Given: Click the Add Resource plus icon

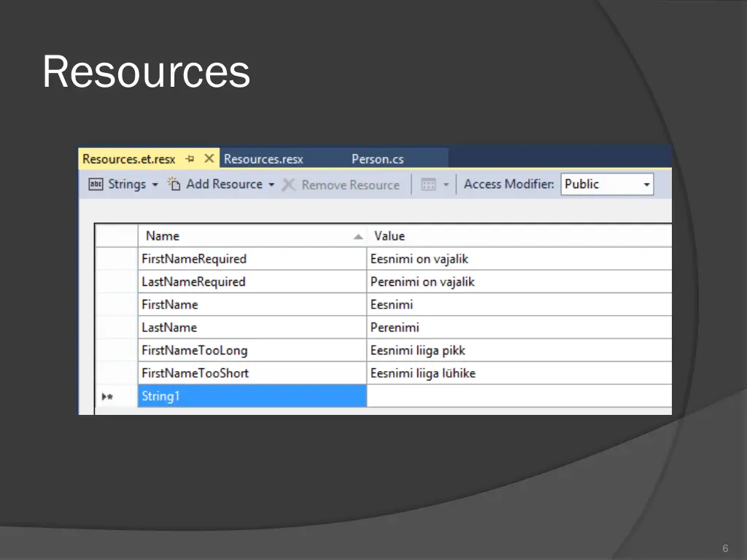Looking at the screenshot, I should click(174, 184).
